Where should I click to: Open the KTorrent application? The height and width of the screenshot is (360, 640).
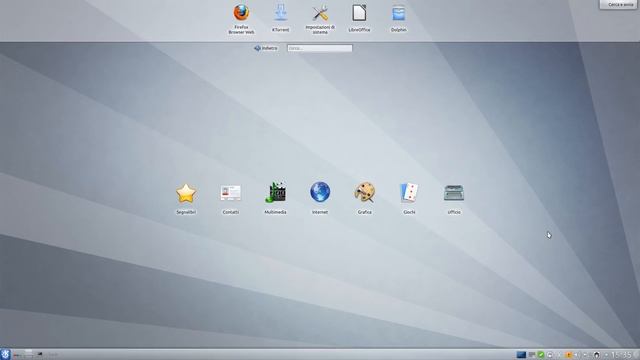click(280, 18)
